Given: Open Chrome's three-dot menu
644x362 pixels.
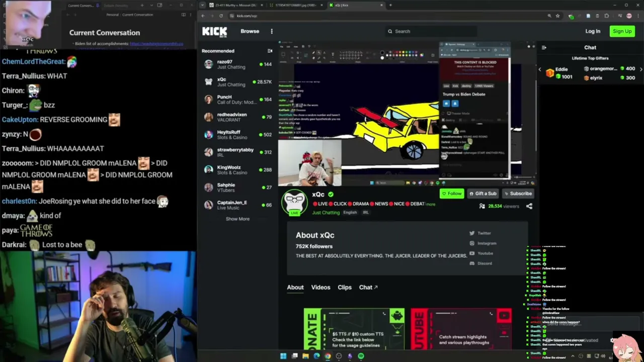Looking at the screenshot, I should click(638, 16).
